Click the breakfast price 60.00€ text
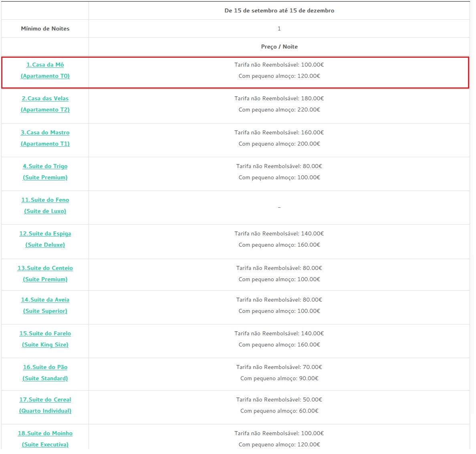Viewport: 476px width, 454px height. click(279, 411)
